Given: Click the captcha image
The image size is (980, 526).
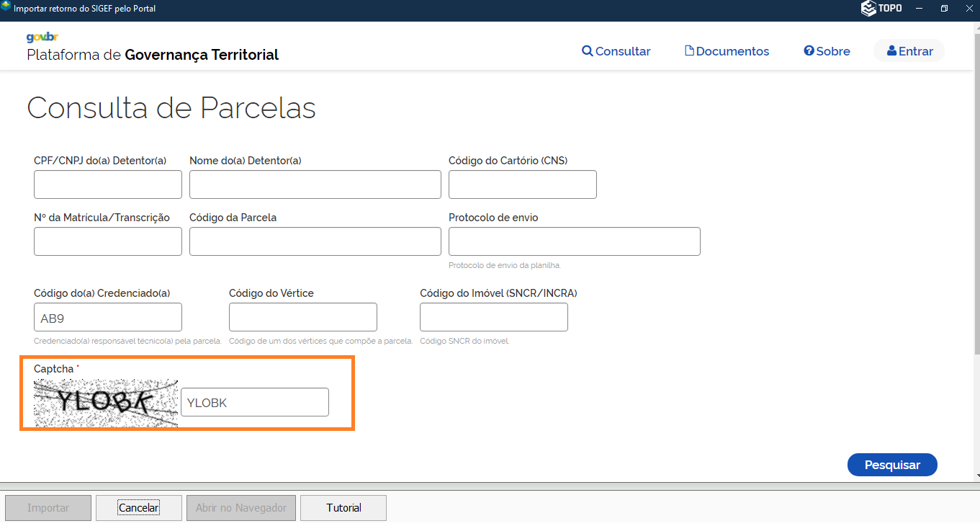Looking at the screenshot, I should [106, 403].
